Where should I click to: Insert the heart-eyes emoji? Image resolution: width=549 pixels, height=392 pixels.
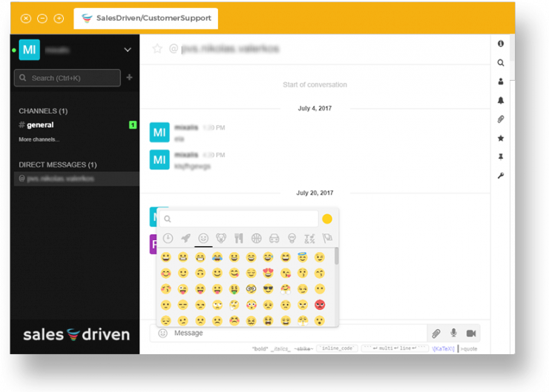[269, 273]
